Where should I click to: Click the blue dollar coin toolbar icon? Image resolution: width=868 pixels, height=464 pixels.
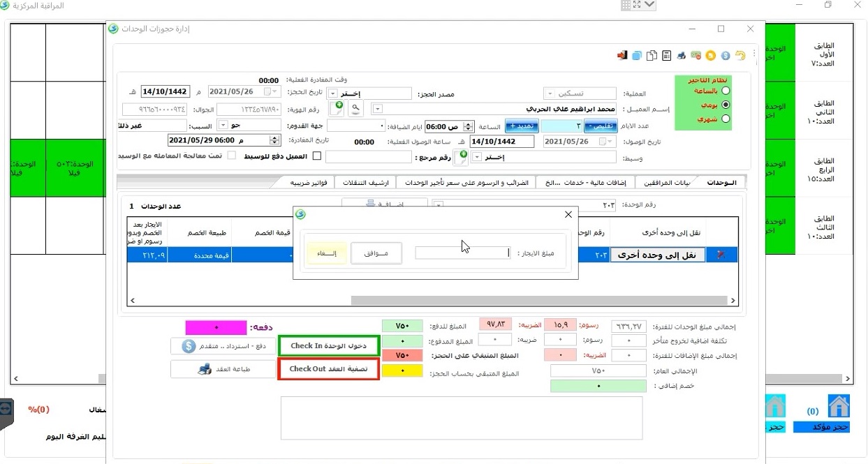click(x=725, y=56)
